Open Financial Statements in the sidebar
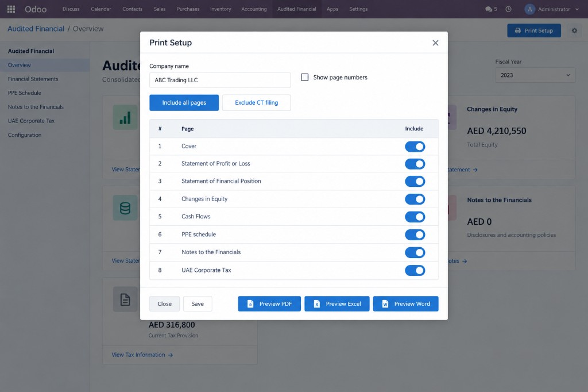 click(33, 79)
